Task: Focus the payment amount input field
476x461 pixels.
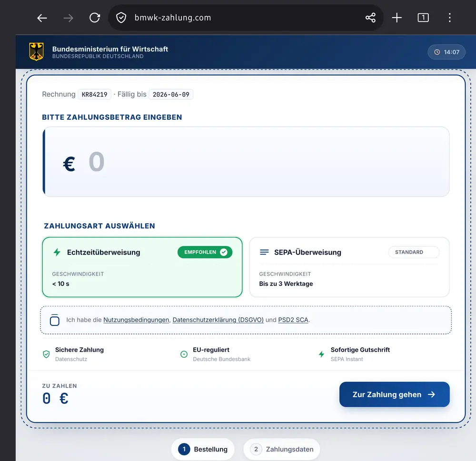Action: (246, 162)
